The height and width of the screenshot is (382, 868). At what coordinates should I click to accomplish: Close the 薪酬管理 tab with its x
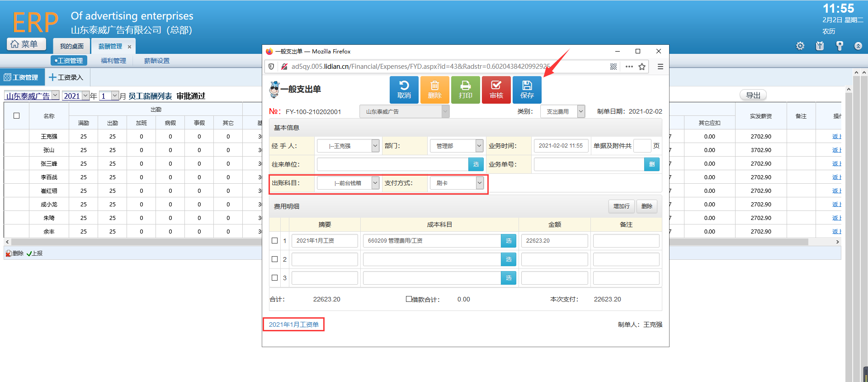coord(129,47)
